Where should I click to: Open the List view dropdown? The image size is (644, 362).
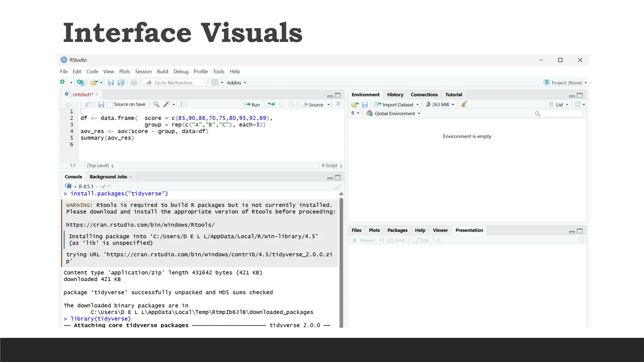tap(558, 105)
